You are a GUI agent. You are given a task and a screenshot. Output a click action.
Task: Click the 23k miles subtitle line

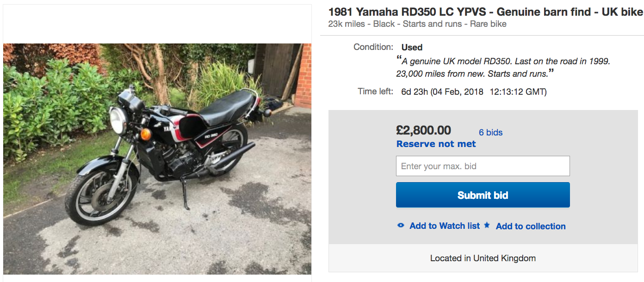(x=417, y=24)
